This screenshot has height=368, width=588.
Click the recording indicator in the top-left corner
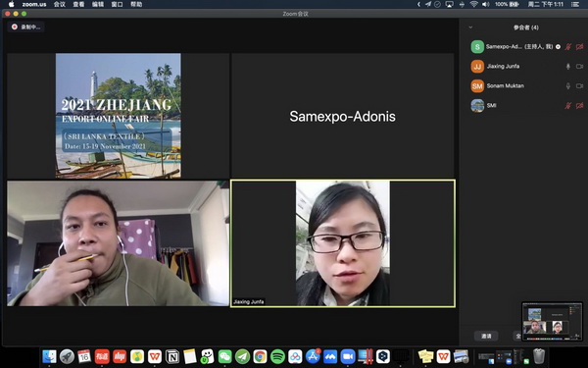click(x=25, y=27)
